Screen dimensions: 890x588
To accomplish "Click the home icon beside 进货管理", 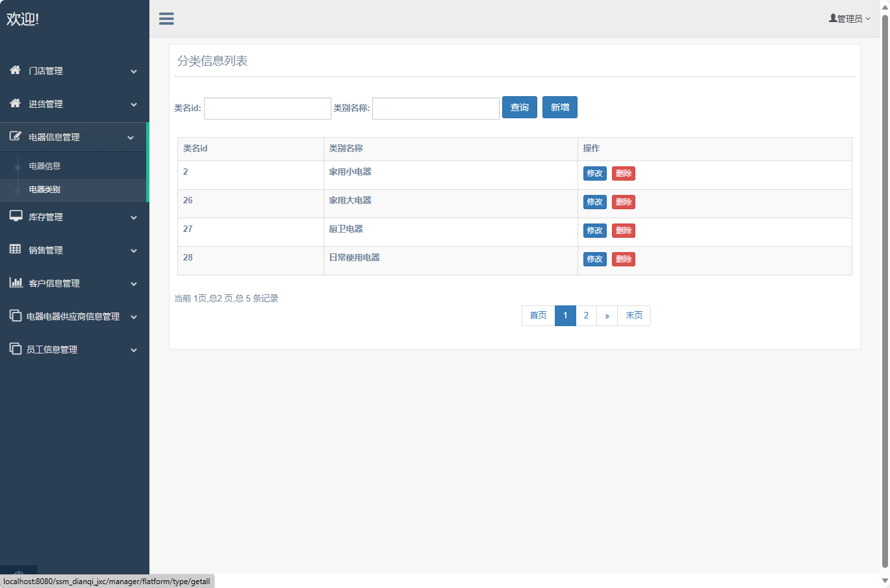I will click(x=15, y=103).
